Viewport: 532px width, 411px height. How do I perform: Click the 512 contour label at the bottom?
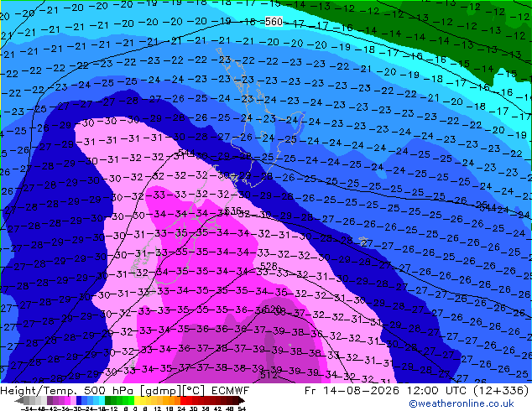click(269, 375)
